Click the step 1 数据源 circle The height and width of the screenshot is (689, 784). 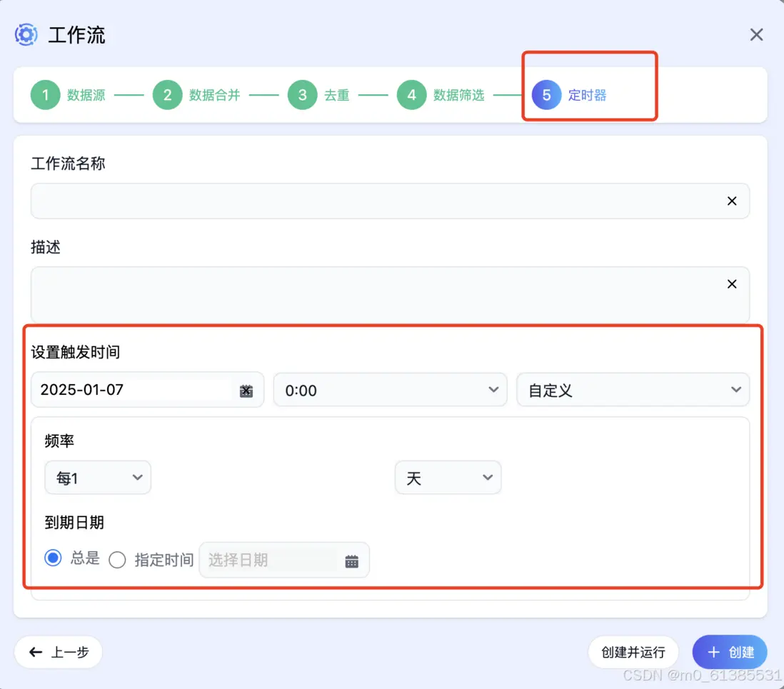pos(45,95)
